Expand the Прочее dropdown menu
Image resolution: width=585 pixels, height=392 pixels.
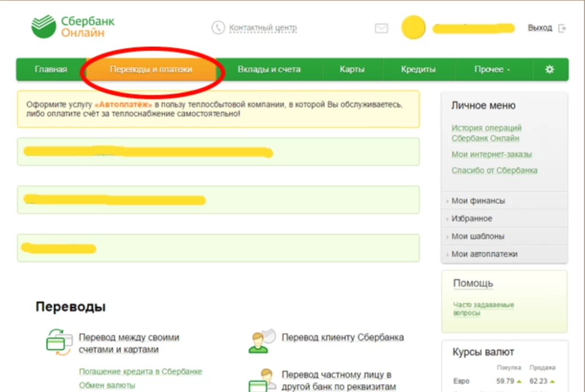click(x=491, y=69)
